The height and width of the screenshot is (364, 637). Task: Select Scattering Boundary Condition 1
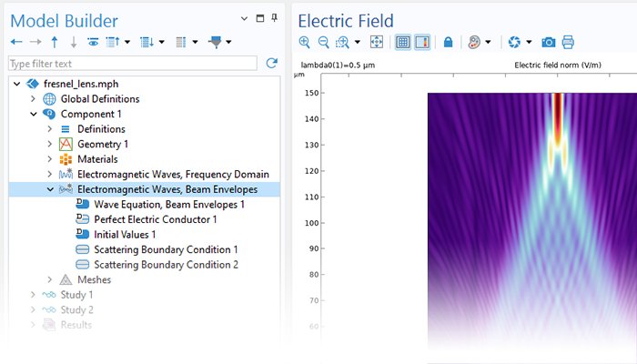click(166, 249)
